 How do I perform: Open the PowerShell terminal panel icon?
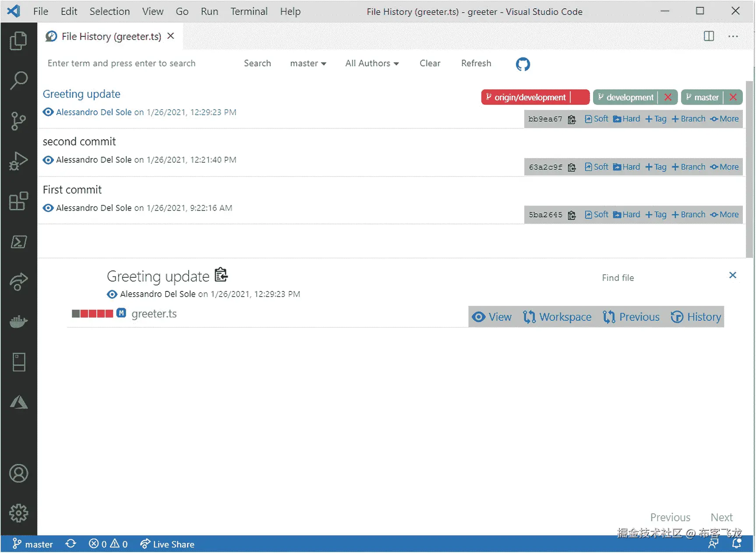point(18,241)
